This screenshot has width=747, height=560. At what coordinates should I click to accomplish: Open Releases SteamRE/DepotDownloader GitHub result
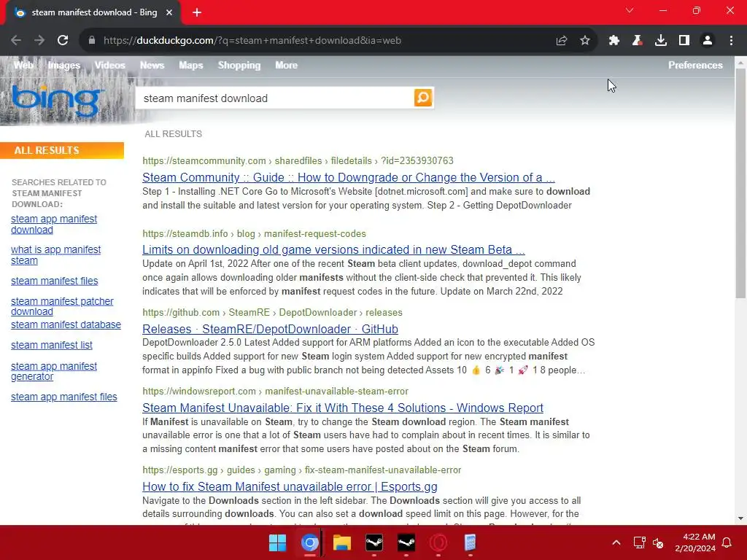click(270, 329)
